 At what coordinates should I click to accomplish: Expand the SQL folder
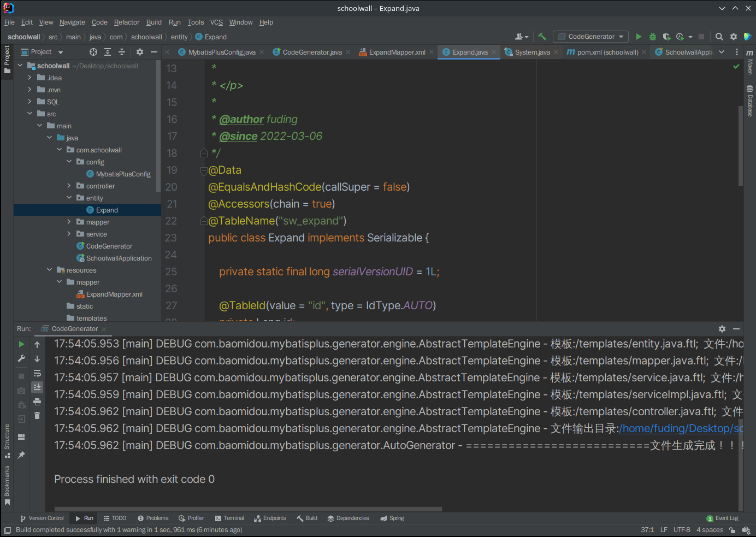[30, 102]
